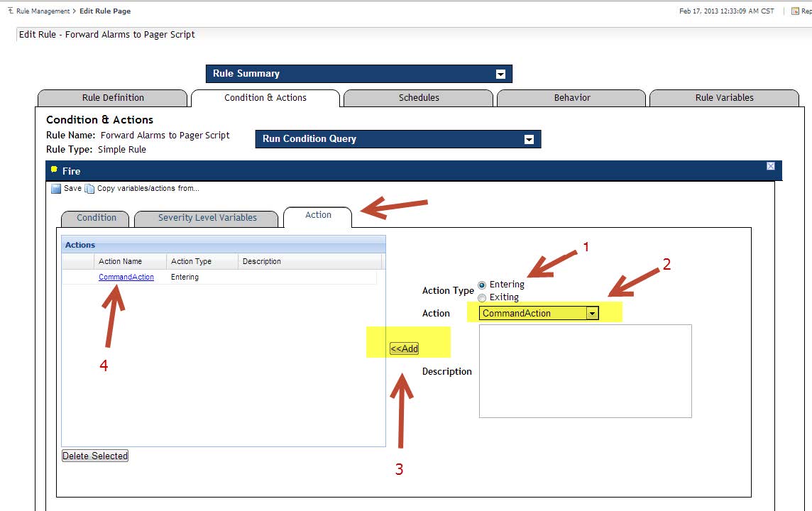
Task: Expand the Run Condition Query dropdown arrow
Action: pyautogui.click(x=529, y=140)
